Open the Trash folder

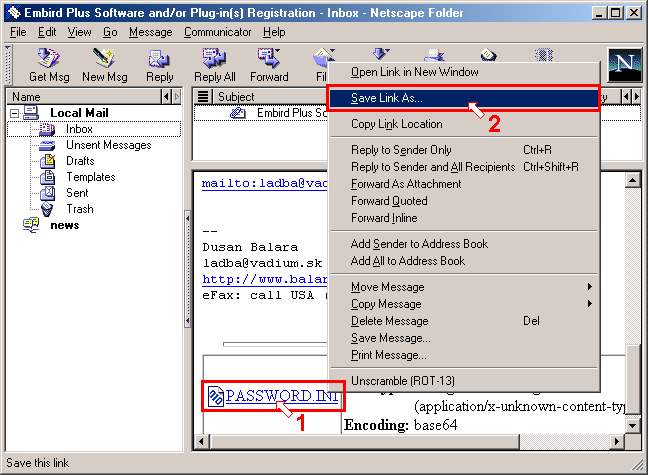click(x=67, y=209)
